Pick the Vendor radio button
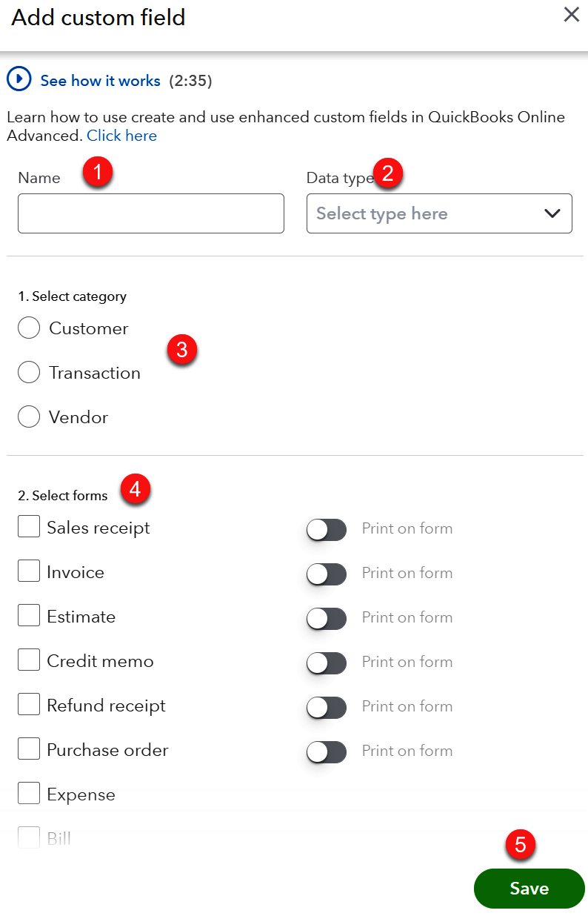 tap(29, 417)
